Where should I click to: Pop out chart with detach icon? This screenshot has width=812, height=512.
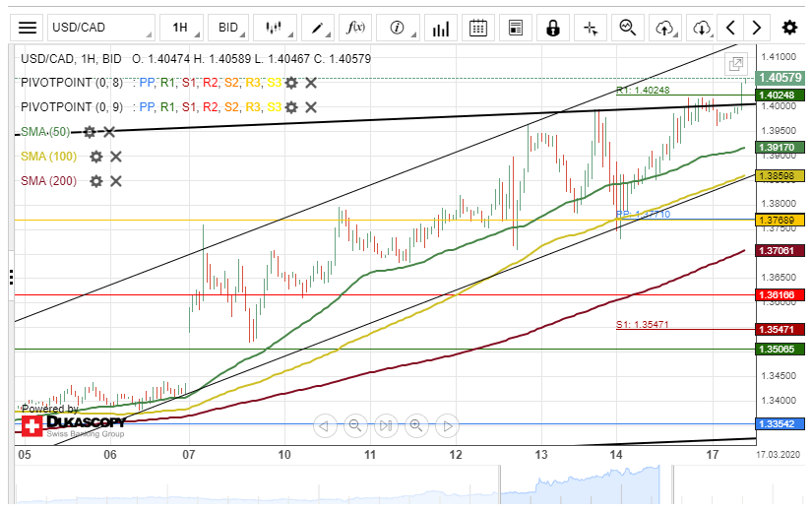click(x=735, y=65)
